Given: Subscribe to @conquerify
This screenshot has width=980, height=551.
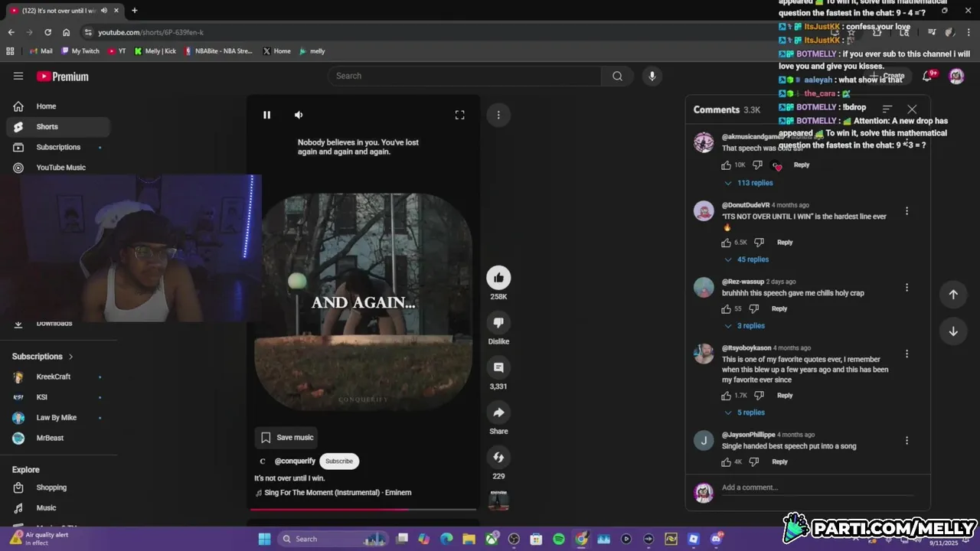Looking at the screenshot, I should click(339, 461).
